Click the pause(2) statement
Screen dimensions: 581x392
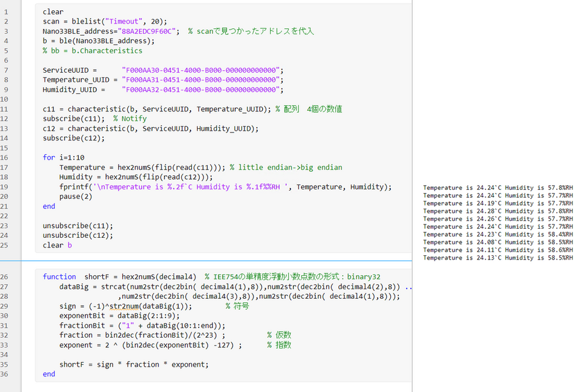76,197
